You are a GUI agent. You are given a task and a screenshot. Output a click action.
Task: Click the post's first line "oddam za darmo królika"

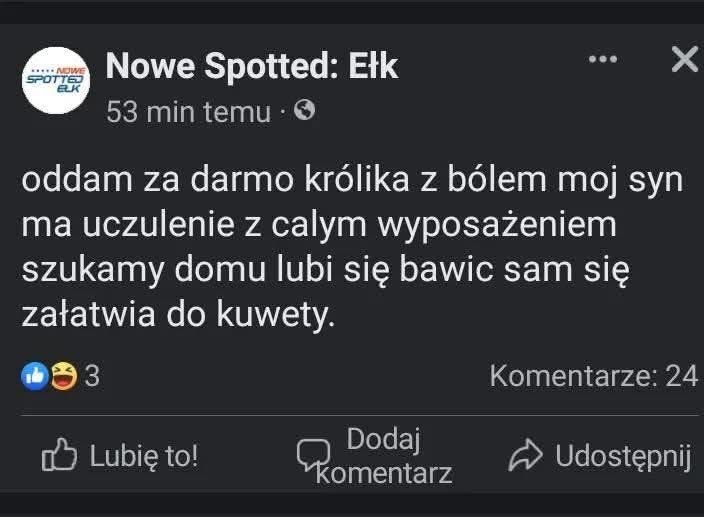(200, 183)
